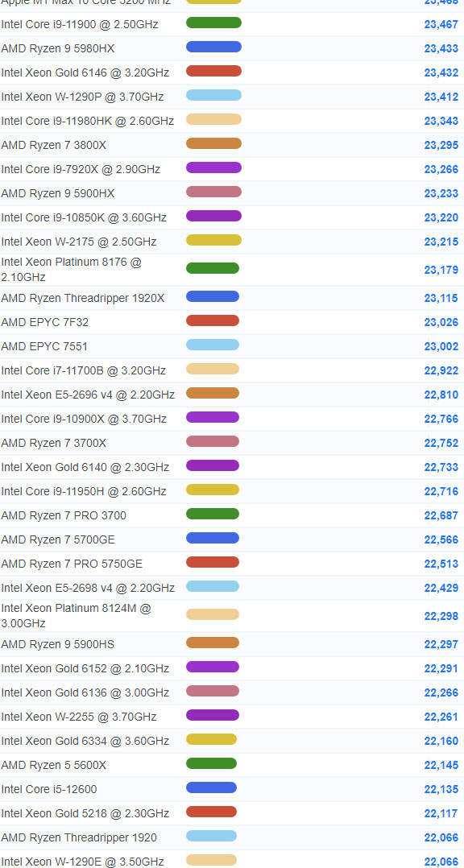Click the score 22,810
The height and width of the screenshot is (868, 464).
pos(441,395)
